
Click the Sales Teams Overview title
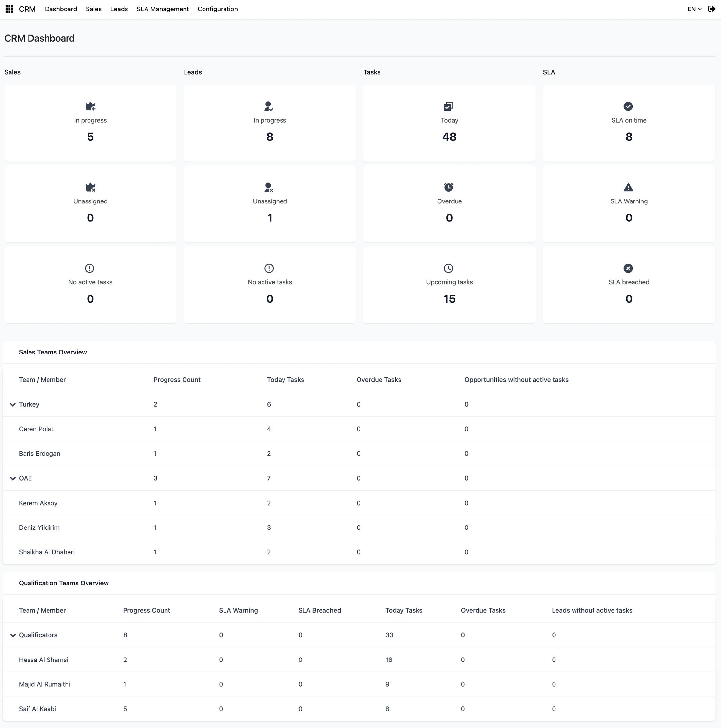pyautogui.click(x=53, y=352)
